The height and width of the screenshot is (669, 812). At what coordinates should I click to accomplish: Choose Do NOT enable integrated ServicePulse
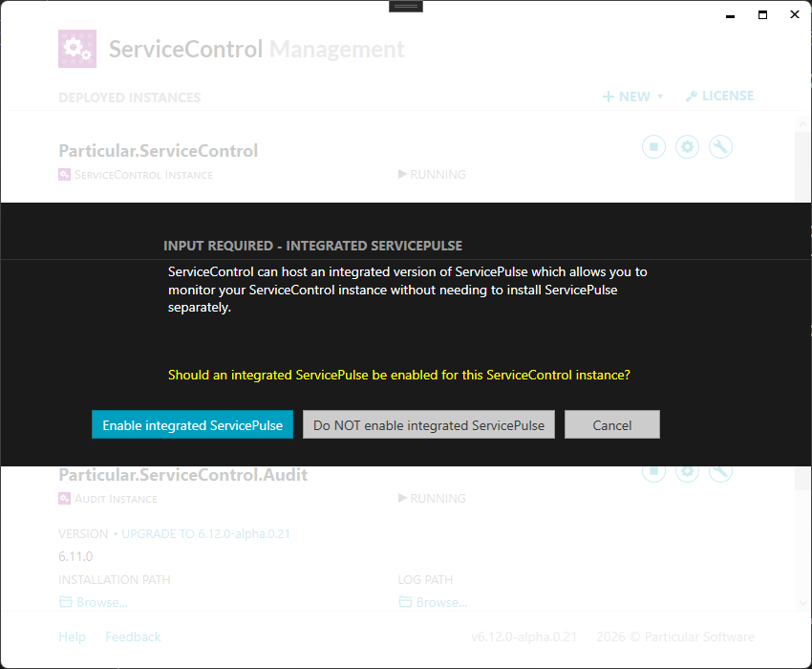(428, 424)
